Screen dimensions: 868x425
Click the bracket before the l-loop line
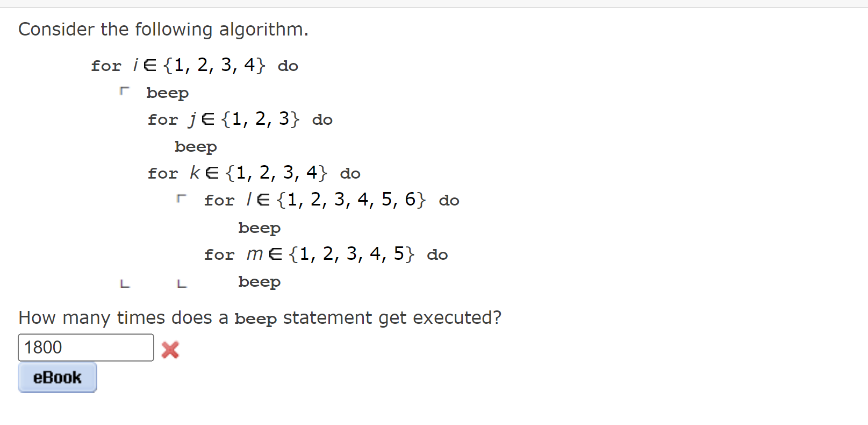[182, 198]
